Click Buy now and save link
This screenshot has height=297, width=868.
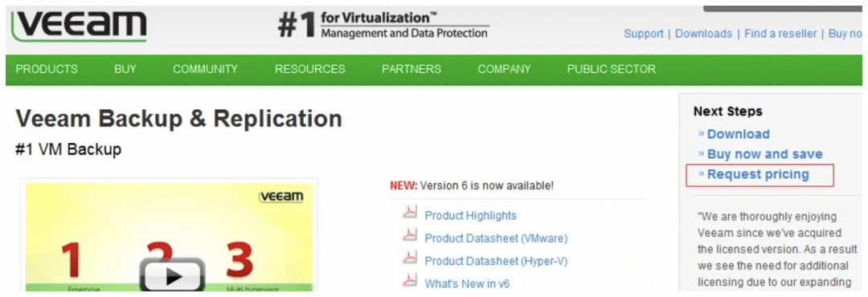pos(765,154)
